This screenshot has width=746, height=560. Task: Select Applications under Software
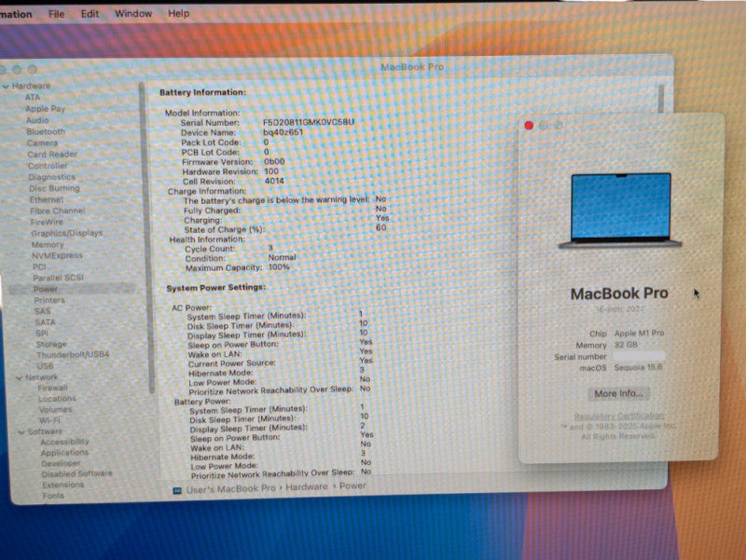tap(64, 453)
